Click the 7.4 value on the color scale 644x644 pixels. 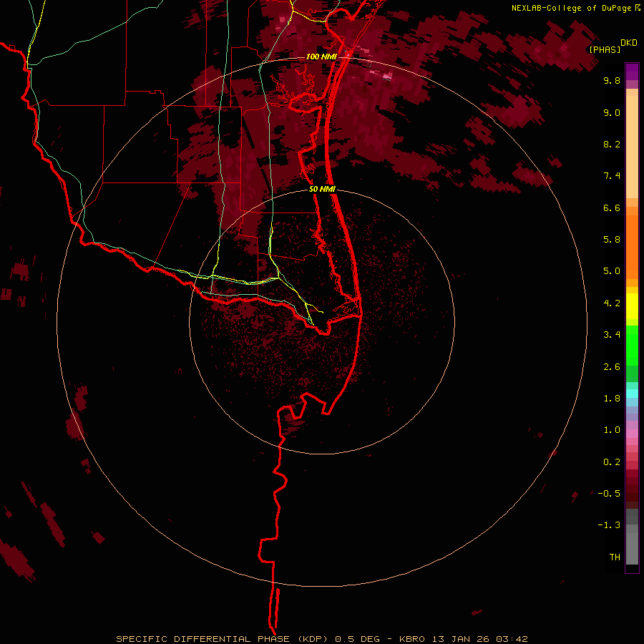[x=612, y=176]
